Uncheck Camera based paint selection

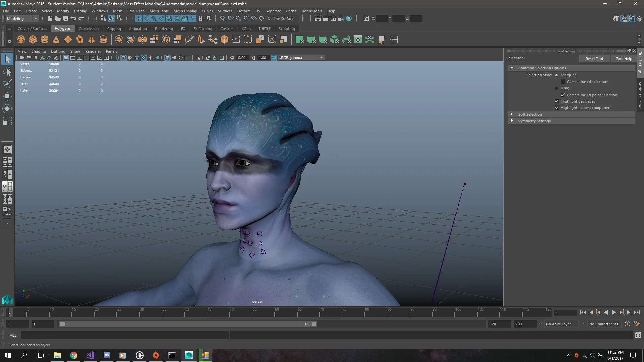click(x=563, y=95)
